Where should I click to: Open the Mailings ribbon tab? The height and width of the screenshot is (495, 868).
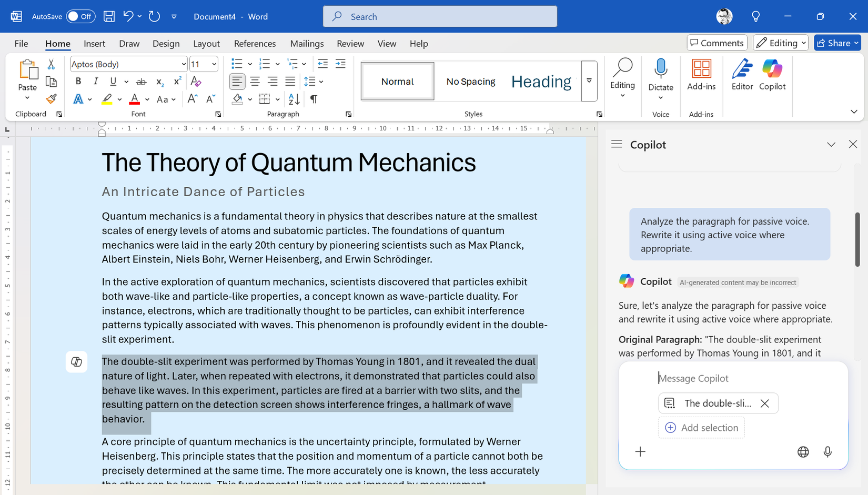[x=307, y=43]
